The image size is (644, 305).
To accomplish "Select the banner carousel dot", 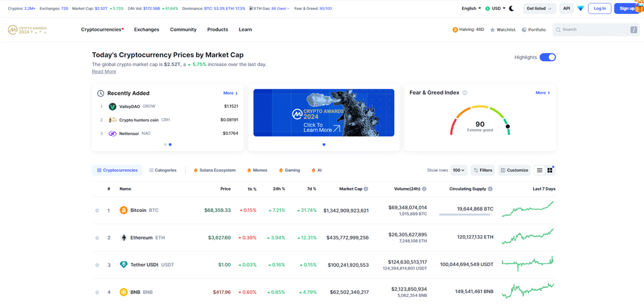I will coord(324,145).
